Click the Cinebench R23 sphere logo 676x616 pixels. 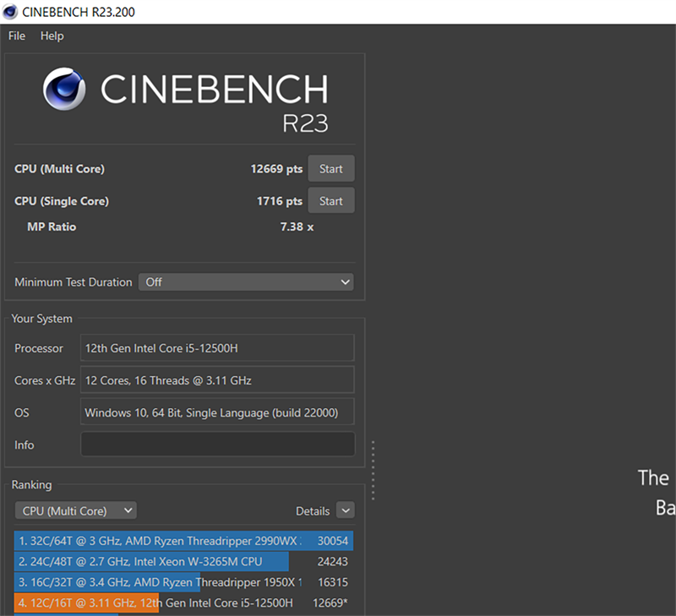pos(64,89)
